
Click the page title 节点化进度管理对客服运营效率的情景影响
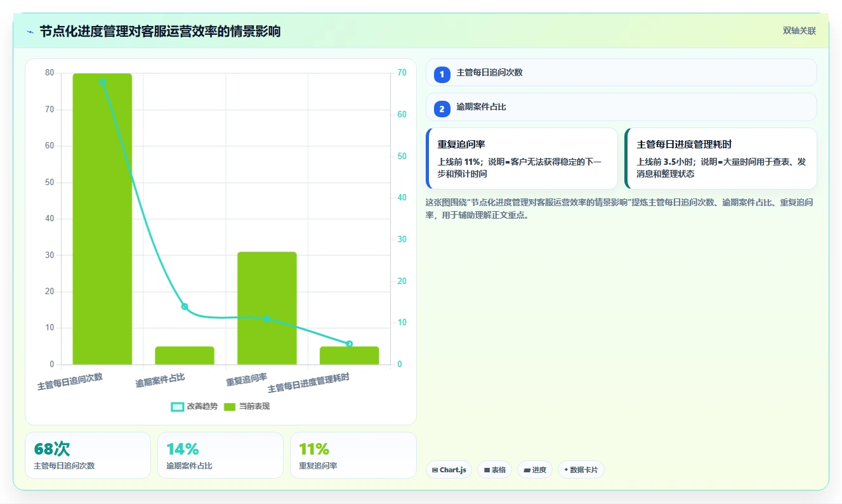coord(160,32)
